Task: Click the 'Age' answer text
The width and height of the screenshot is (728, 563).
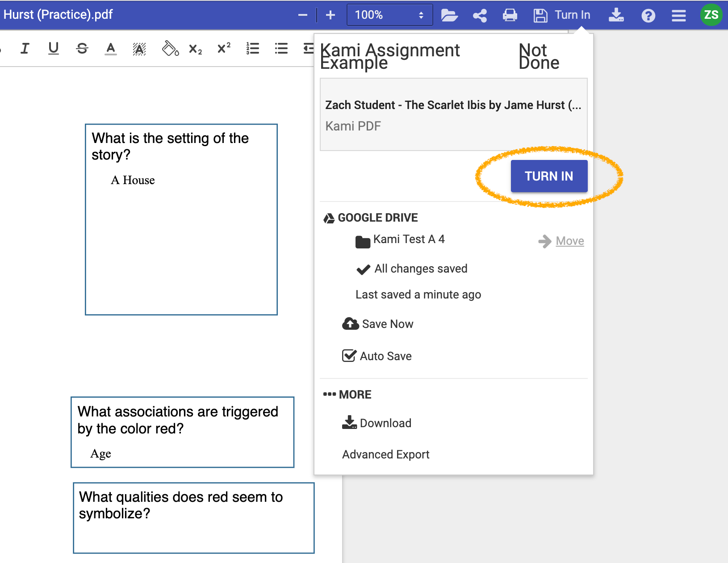Action: 100,454
